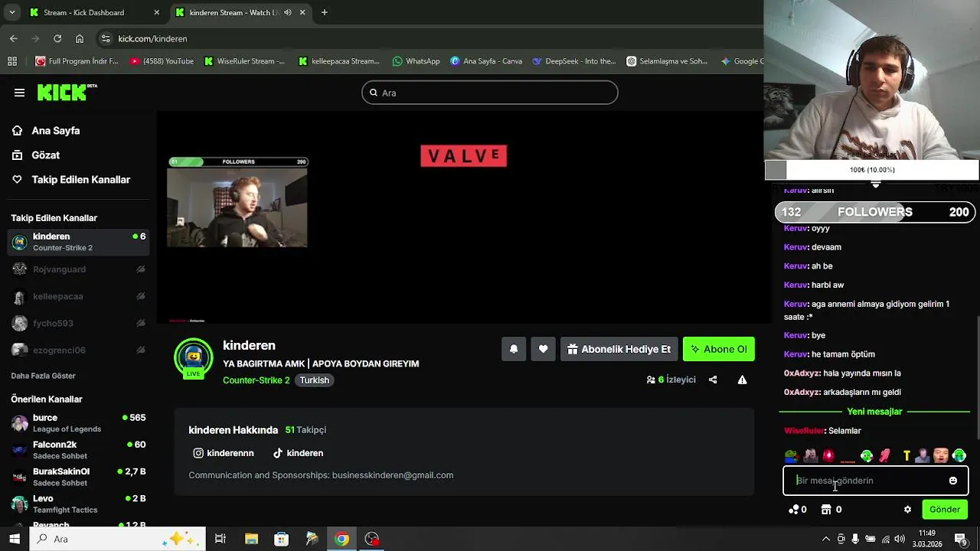Open the Kick hamburger menu
This screenshot has width=980, height=551.
coord(19,93)
